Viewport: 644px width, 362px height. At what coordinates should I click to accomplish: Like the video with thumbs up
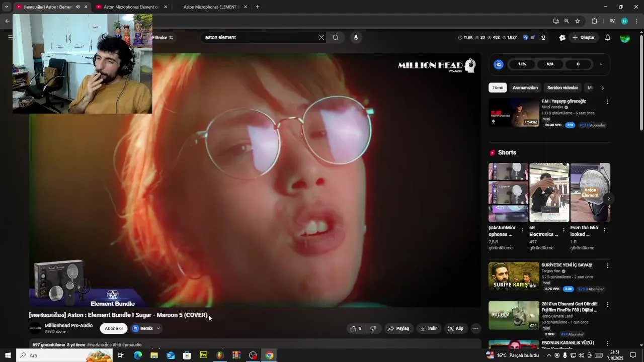(x=356, y=328)
